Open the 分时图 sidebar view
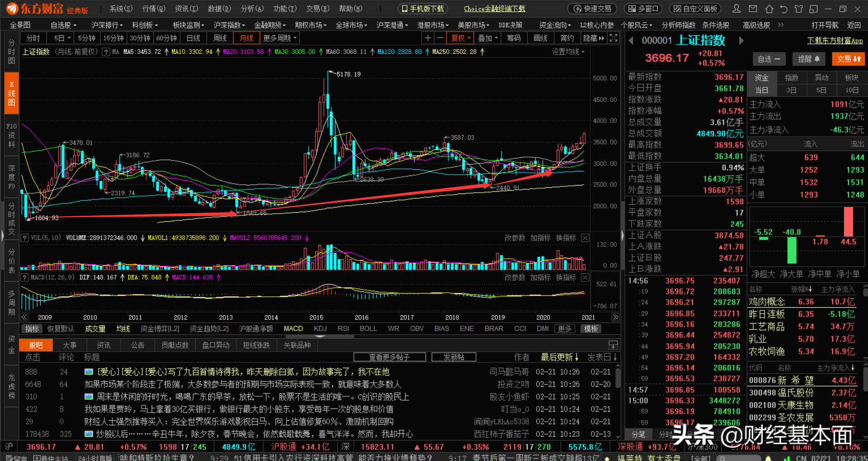The image size is (868, 461). pyautogui.click(x=12, y=51)
